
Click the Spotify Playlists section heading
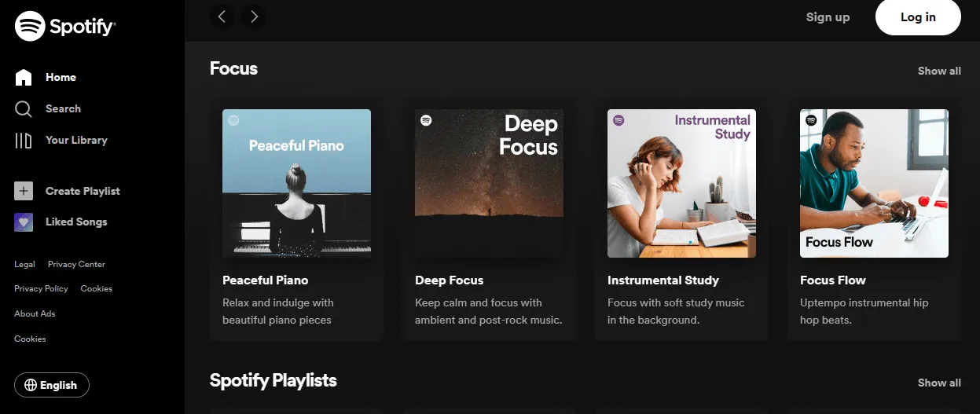click(273, 380)
